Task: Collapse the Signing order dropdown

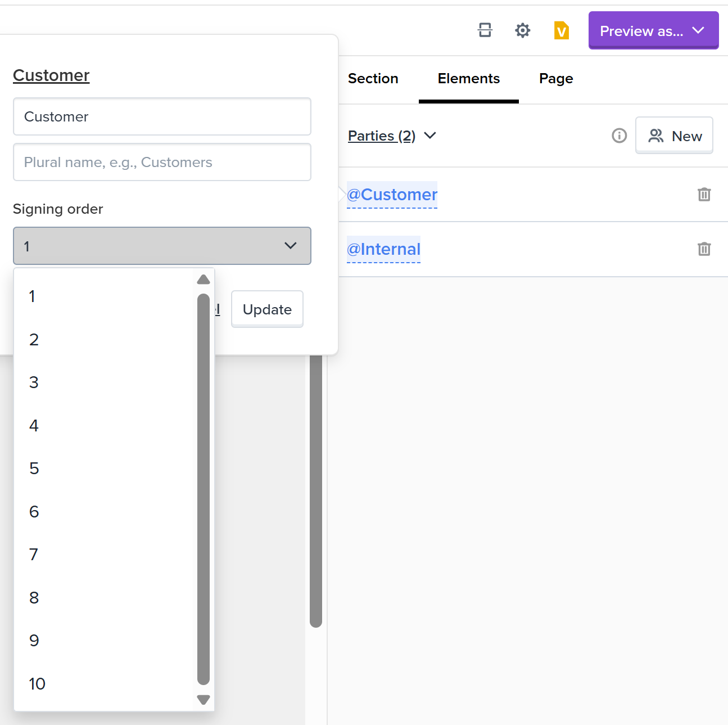Action: 162,246
